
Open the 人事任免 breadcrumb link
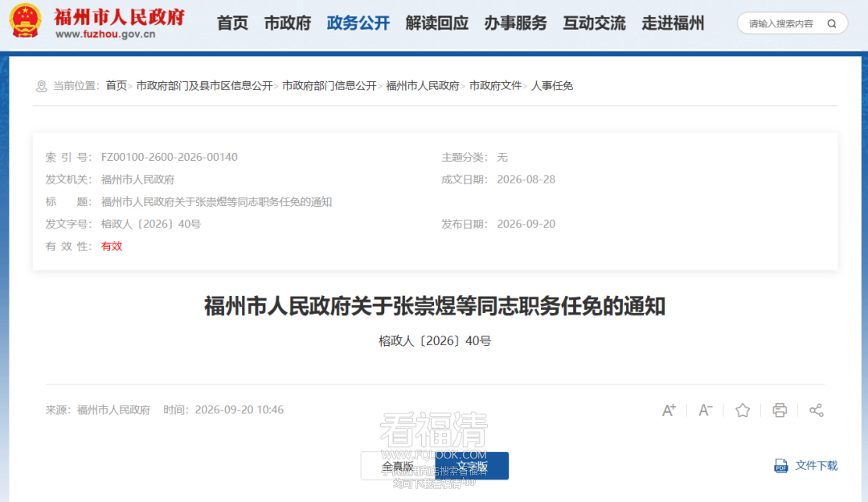pos(552,86)
